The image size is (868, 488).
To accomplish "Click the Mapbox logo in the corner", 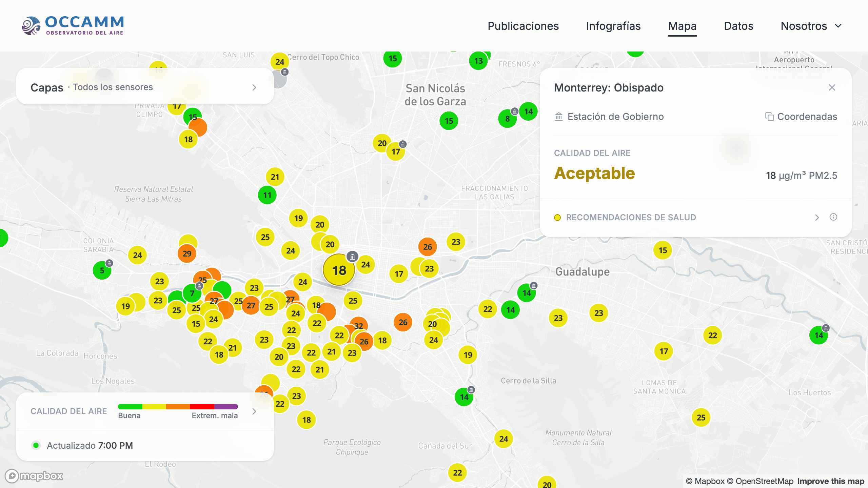I will click(x=34, y=476).
